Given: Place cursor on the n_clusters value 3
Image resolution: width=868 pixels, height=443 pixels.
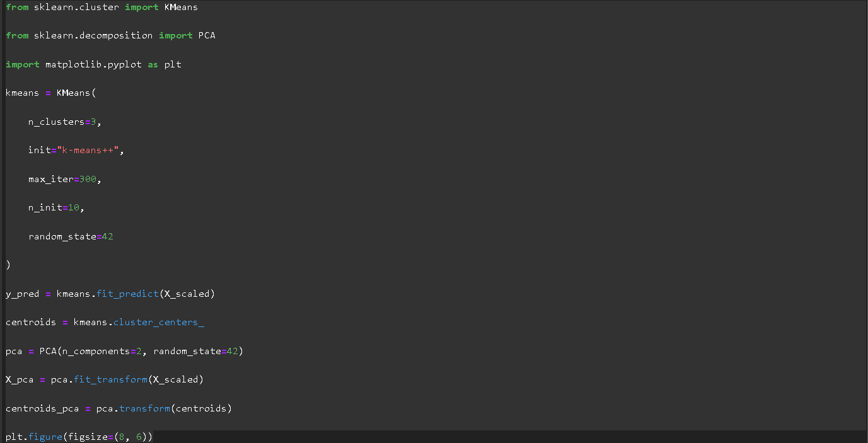Looking at the screenshot, I should click(93, 122).
